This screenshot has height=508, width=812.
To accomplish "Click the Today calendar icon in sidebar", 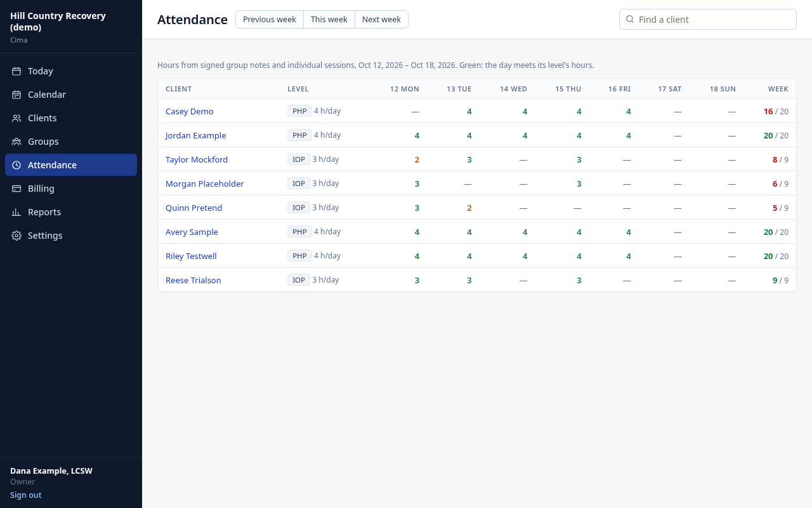I will point(16,71).
